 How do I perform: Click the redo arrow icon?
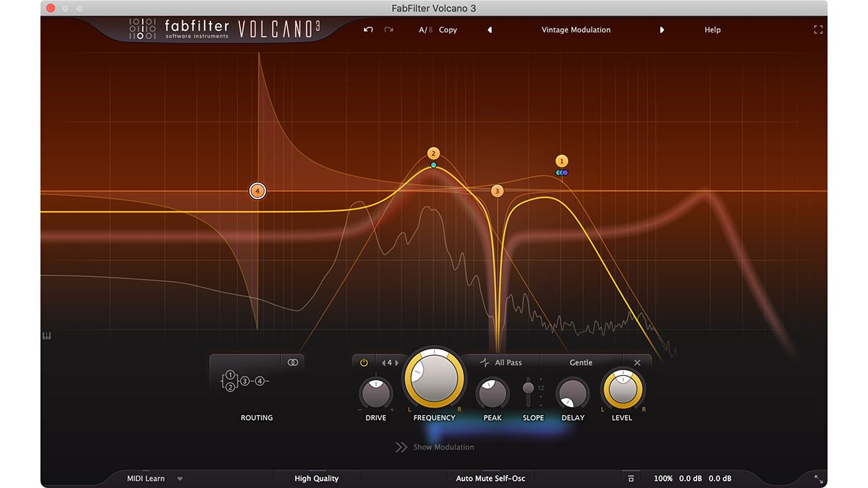point(388,30)
